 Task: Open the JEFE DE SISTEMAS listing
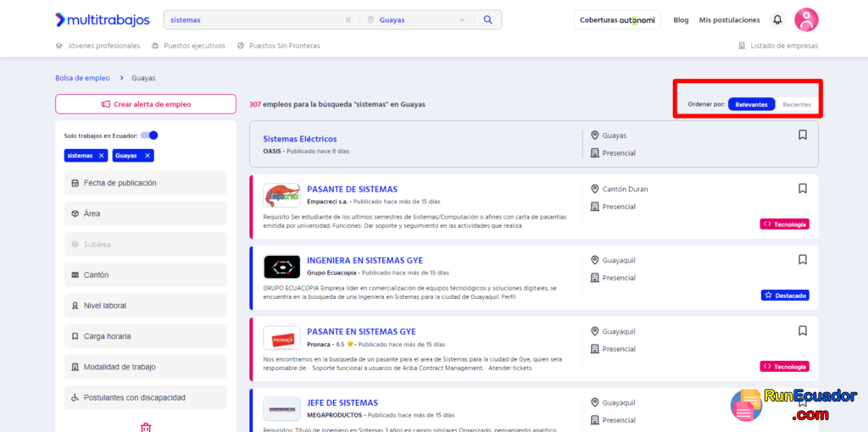pos(342,402)
